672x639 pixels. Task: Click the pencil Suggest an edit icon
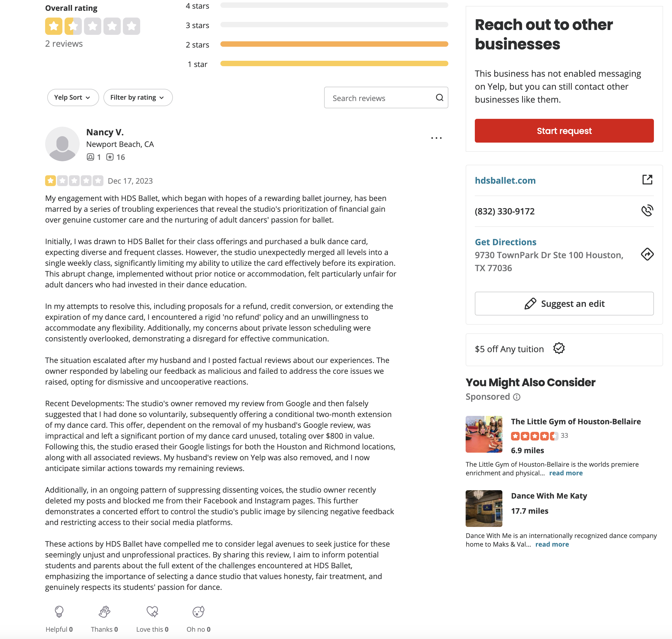530,303
